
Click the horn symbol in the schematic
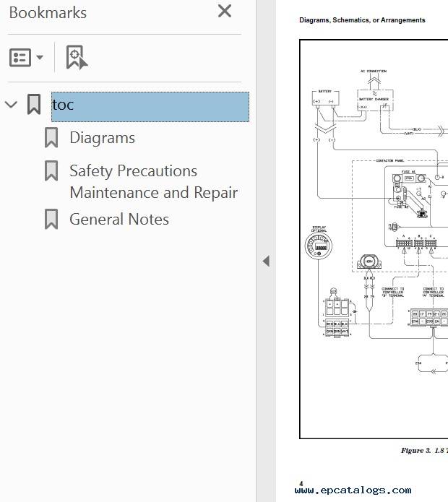pos(369,261)
